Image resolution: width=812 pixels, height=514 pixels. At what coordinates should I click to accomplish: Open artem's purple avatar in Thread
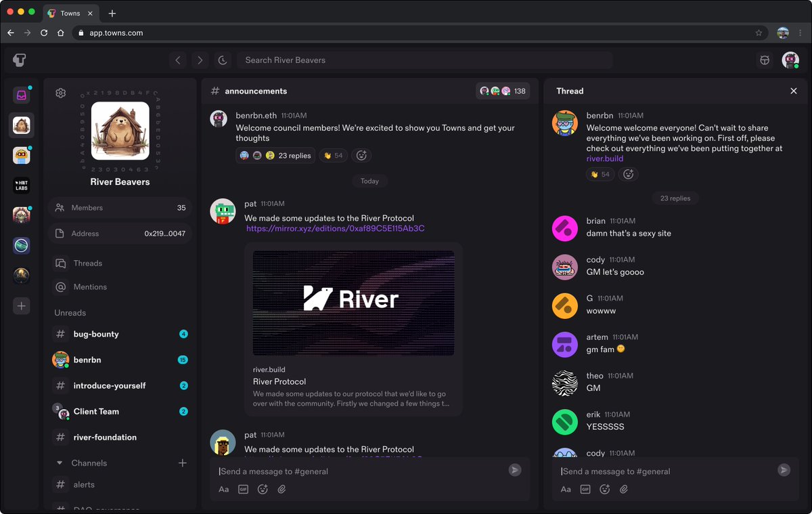pos(565,344)
